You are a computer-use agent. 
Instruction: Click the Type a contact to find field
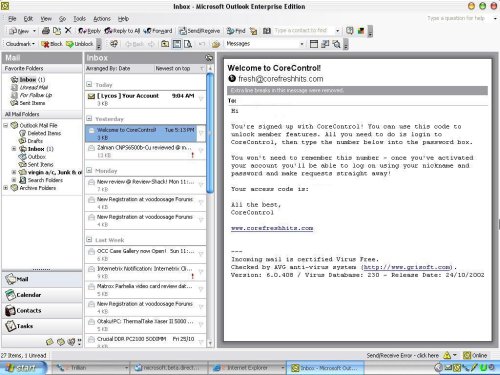303,31
